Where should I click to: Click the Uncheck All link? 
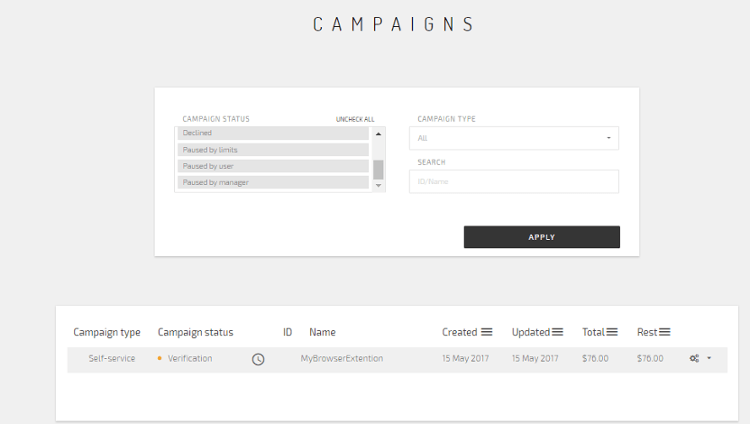(355, 119)
